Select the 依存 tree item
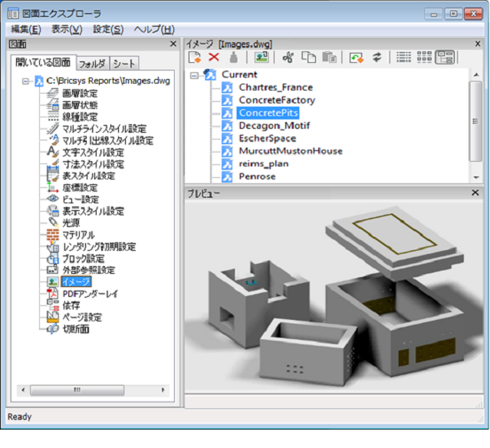Viewport: 490px width, 448px height. coord(71,305)
